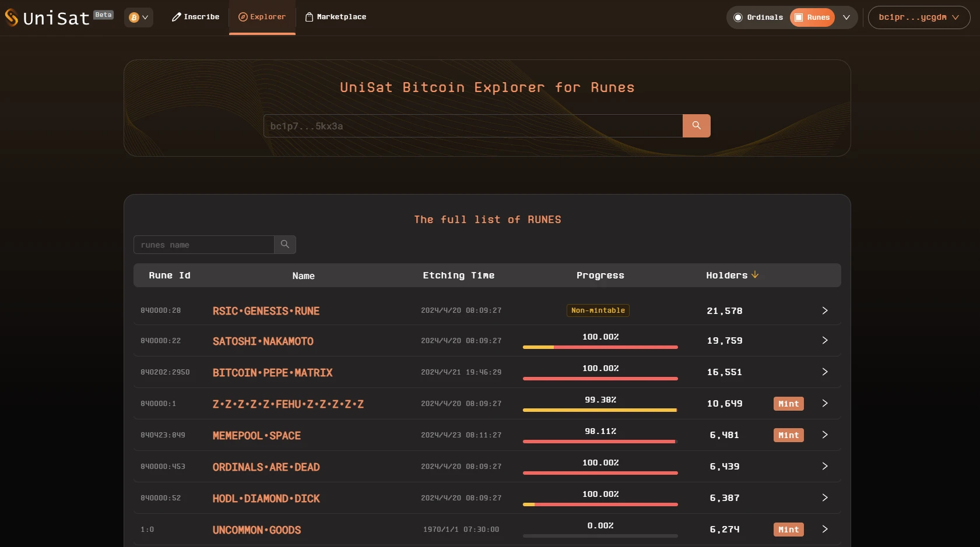Select the Runes toggle option
The image size is (980, 547).
click(x=812, y=17)
